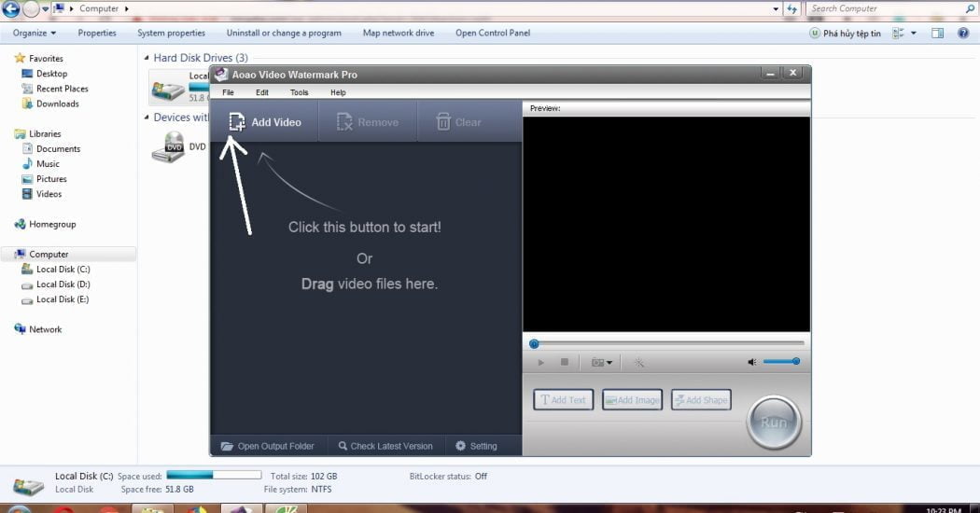Click the Explorer help icon
The height and width of the screenshot is (513, 980).
(963, 34)
